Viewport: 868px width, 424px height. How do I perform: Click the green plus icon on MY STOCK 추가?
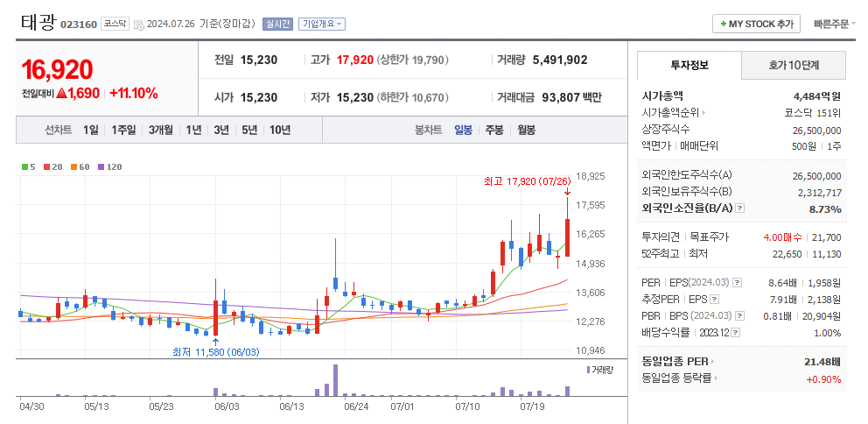(x=724, y=25)
